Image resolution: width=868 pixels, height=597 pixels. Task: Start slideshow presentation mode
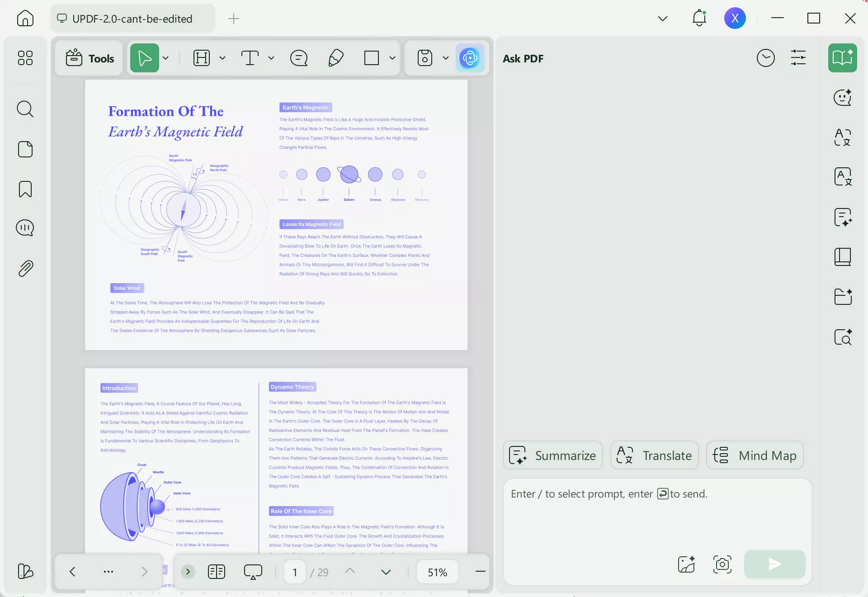(x=253, y=572)
